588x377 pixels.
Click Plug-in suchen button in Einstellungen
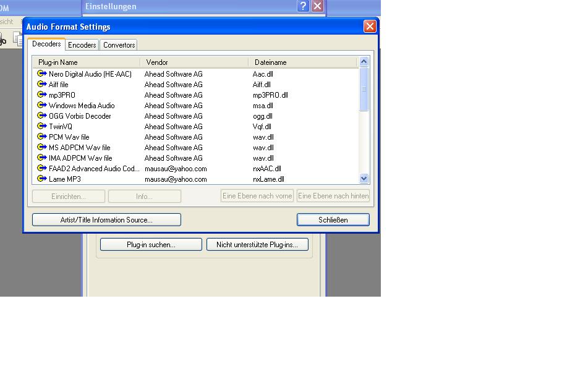[x=151, y=245]
